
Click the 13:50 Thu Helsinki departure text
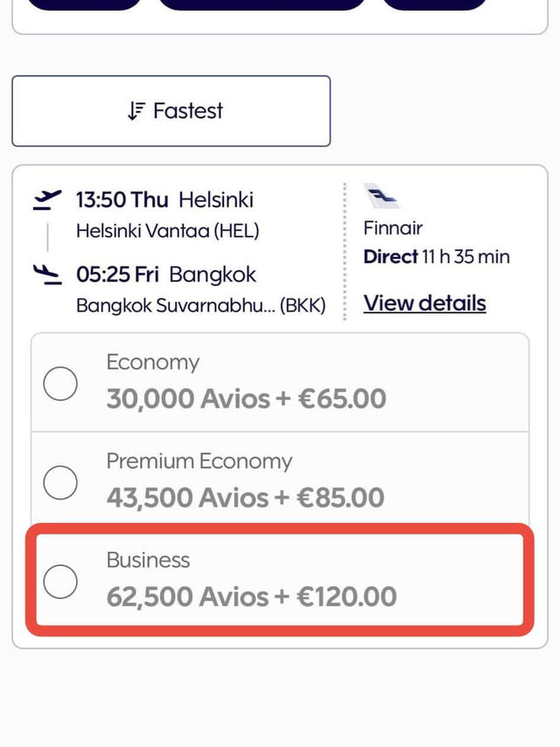pyautogui.click(x=164, y=200)
